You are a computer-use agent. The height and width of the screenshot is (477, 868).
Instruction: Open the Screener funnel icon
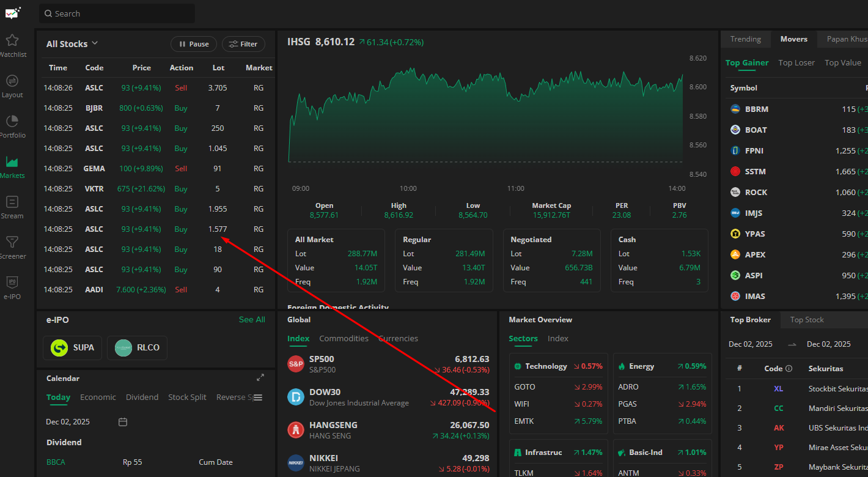click(x=12, y=243)
